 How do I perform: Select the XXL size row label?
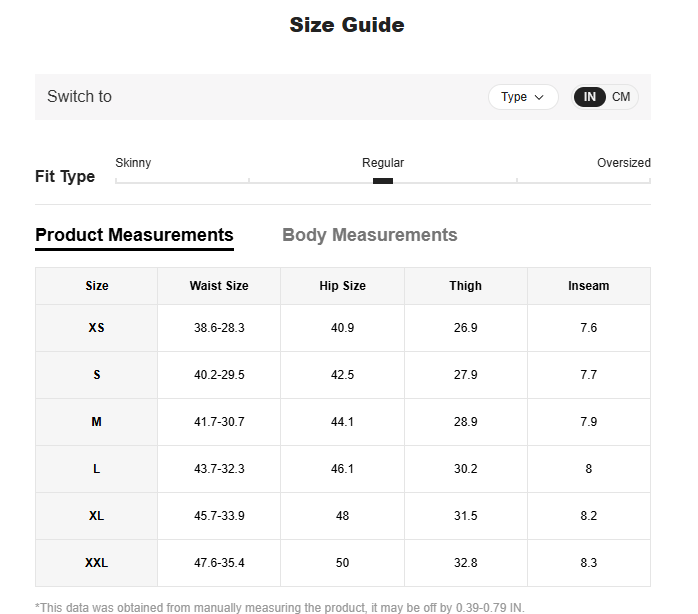point(96,563)
